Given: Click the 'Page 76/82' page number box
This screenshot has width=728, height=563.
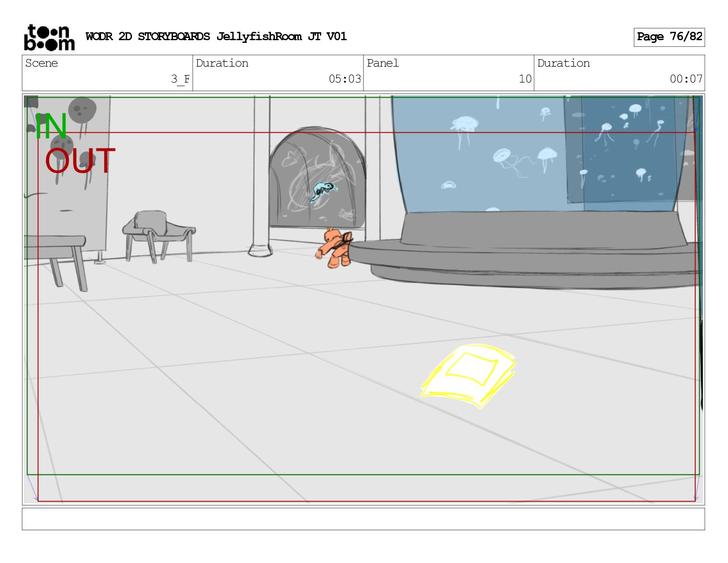Looking at the screenshot, I should [669, 37].
